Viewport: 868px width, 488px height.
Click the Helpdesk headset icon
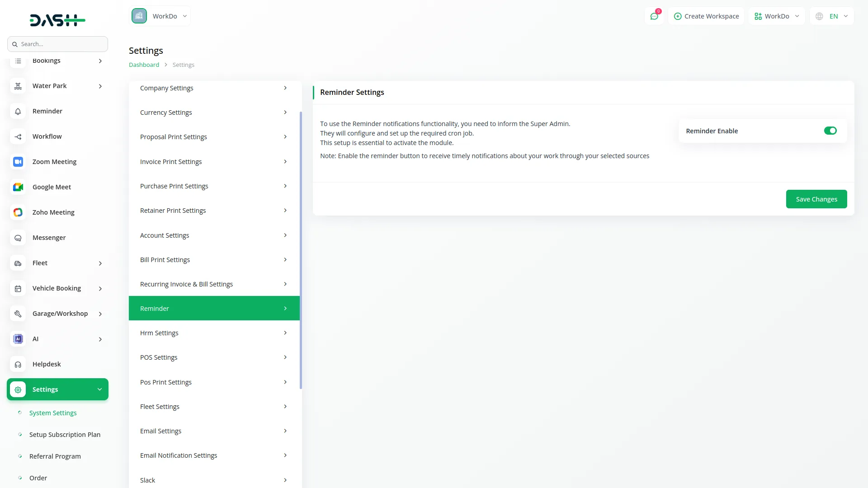point(18,364)
